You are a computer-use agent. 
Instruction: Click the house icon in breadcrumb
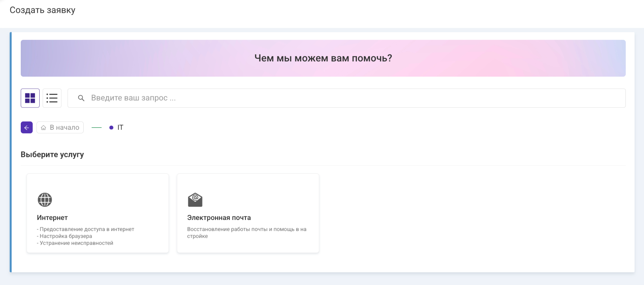43,128
